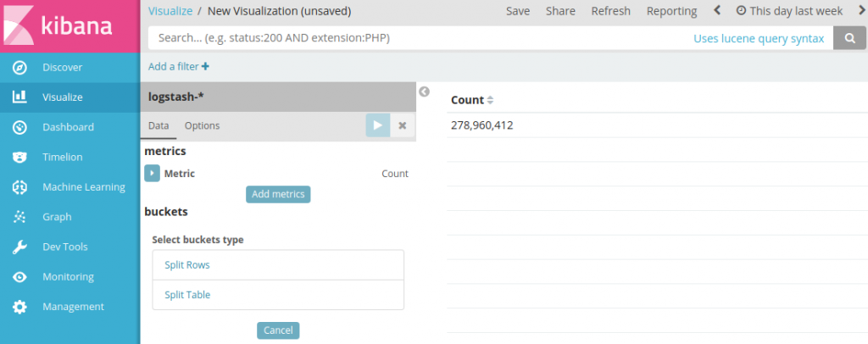Apply changes with the play button
Screen dimensions: 868x344
tap(377, 125)
